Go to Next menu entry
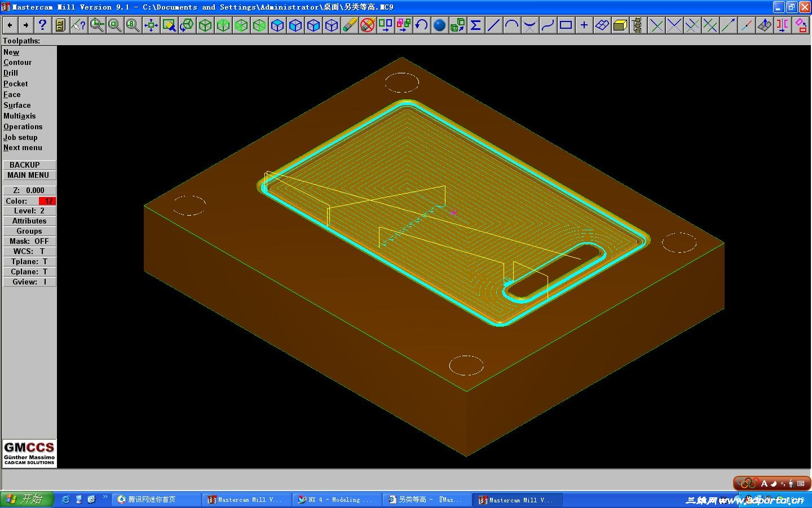Viewport: 812px width, 508px height. pyautogui.click(x=23, y=148)
